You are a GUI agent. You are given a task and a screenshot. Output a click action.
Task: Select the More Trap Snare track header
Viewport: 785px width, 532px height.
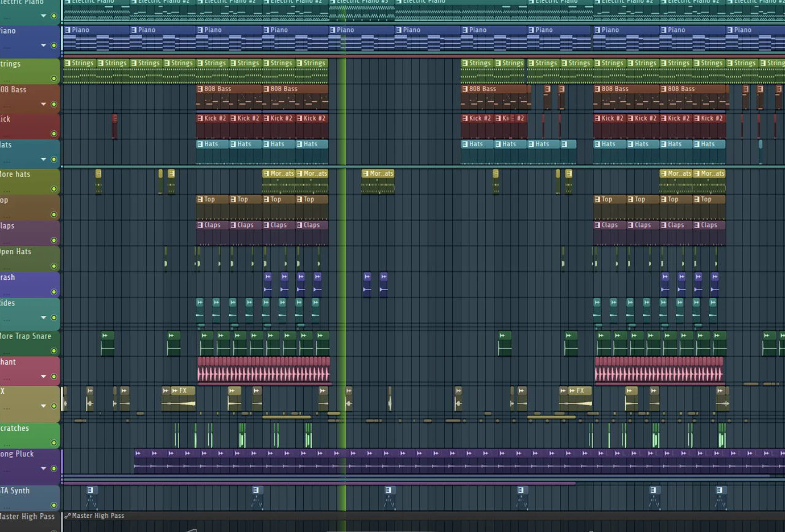pyautogui.click(x=26, y=336)
